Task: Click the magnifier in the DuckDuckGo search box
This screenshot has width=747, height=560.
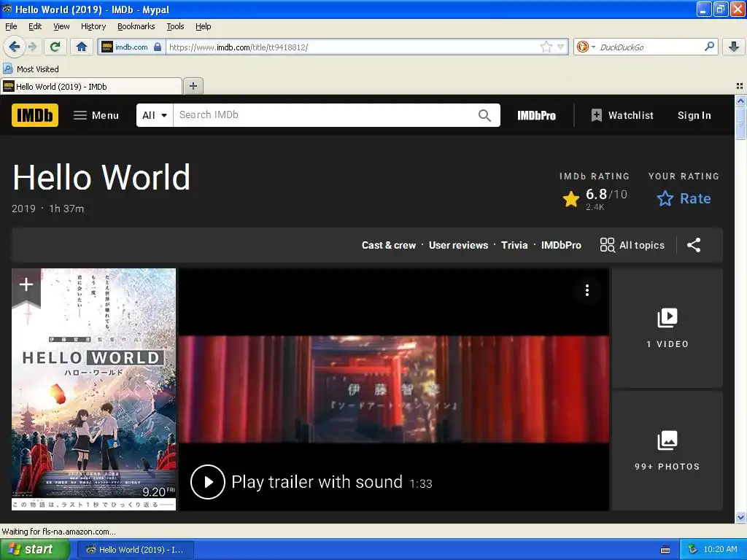Action: (709, 47)
